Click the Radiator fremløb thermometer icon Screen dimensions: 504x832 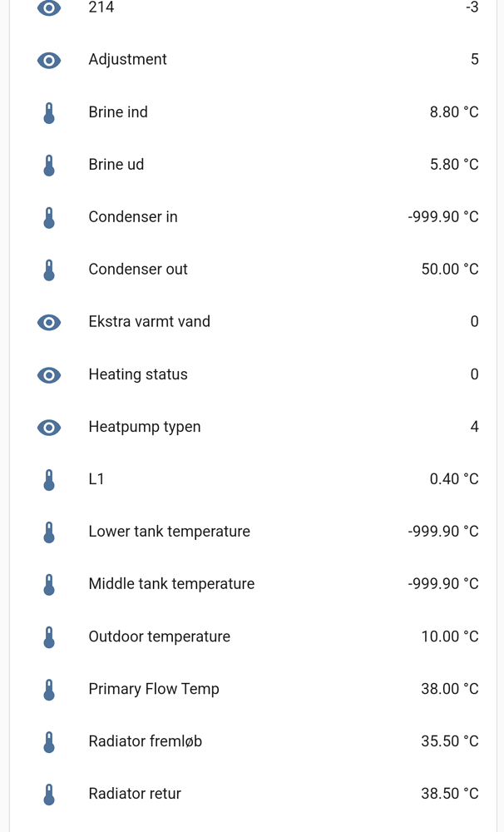tap(48, 741)
